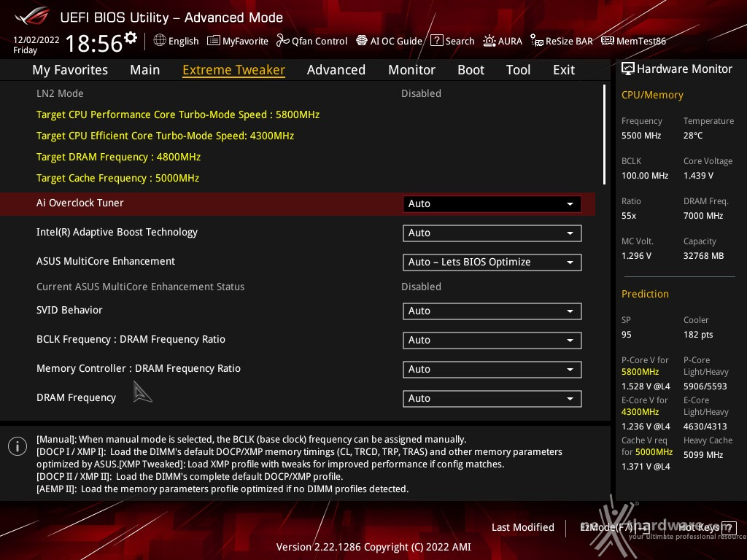747x560 pixels.
Task: Click the globe language icon
Action: [x=160, y=41]
